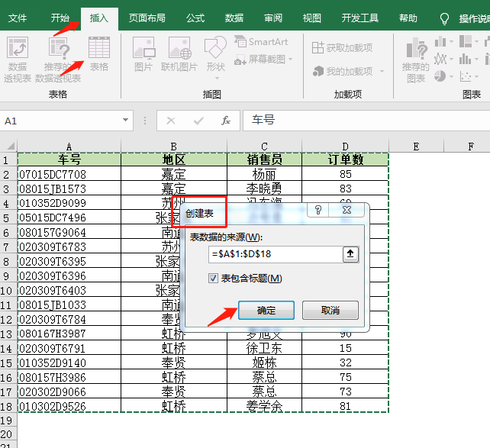
Task: Click Get Add-ins (获取加载项)
Action: [342, 48]
